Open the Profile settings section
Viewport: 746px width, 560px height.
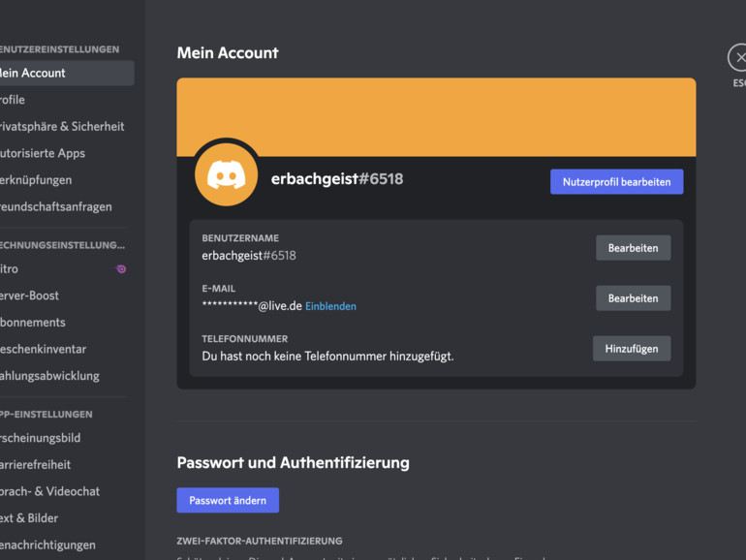point(67,100)
